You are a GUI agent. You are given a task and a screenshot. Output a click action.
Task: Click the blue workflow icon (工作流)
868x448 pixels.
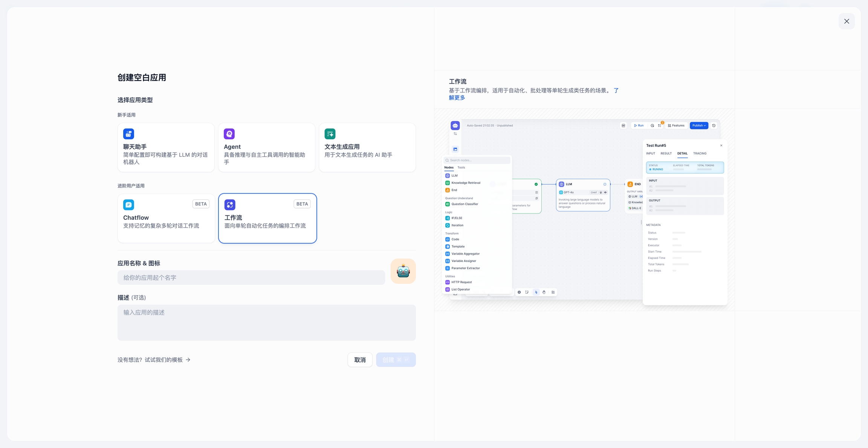(x=230, y=204)
